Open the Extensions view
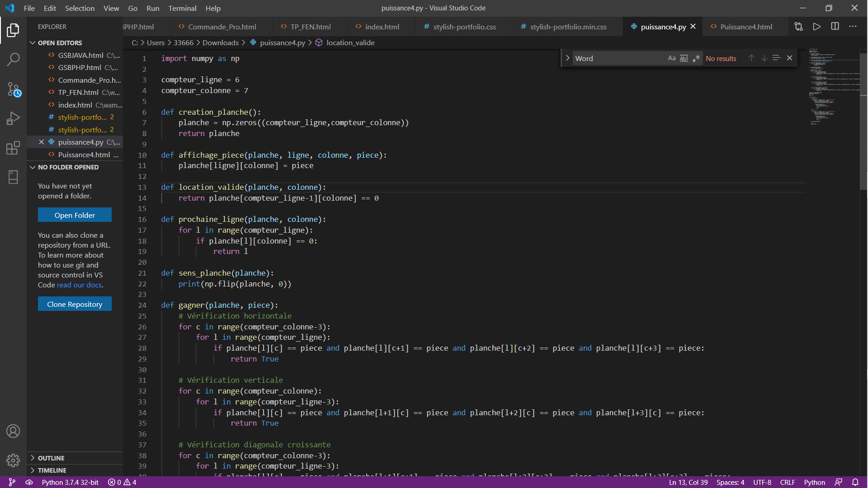The height and width of the screenshot is (488, 868). 13,148
